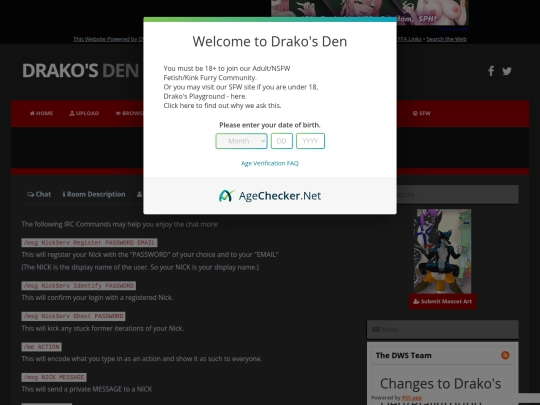This screenshot has height=405, width=540.
Task: Open the Age Verification FAQ link
Action: pyautogui.click(x=270, y=163)
